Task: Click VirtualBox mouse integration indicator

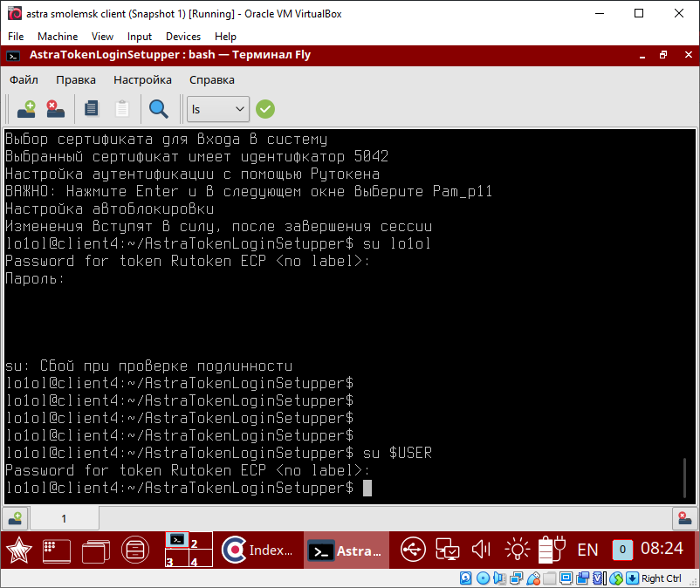Action: point(616,578)
